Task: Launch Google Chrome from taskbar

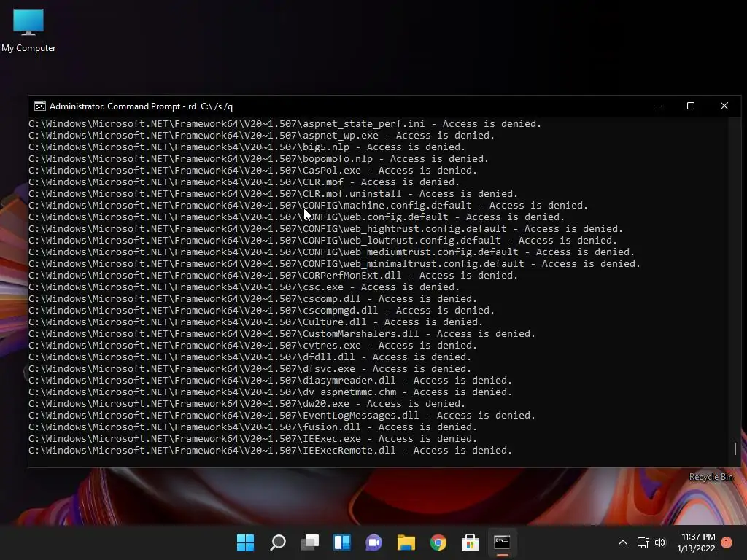Action: (438, 542)
